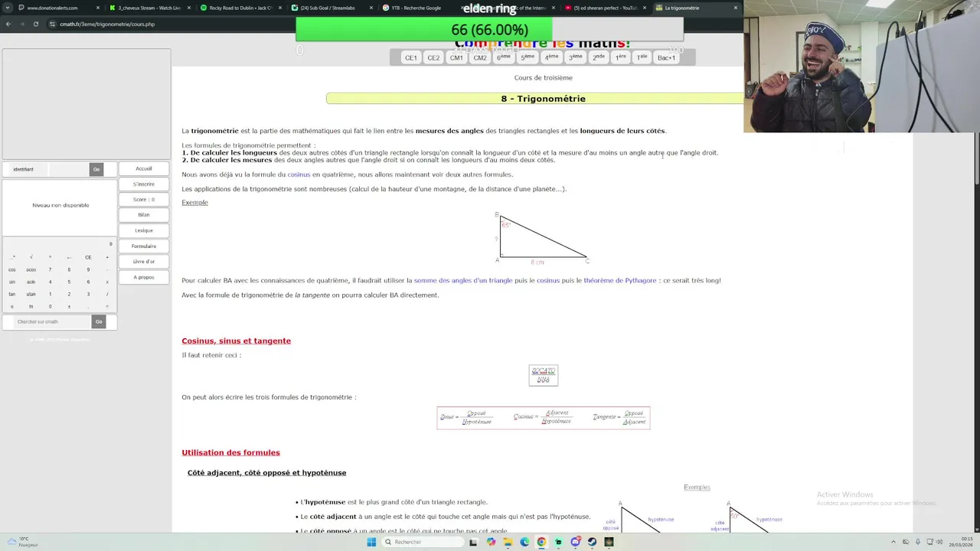Follow the somme des angles d'un triangle link
This screenshot has height=551, width=980.
(463, 281)
